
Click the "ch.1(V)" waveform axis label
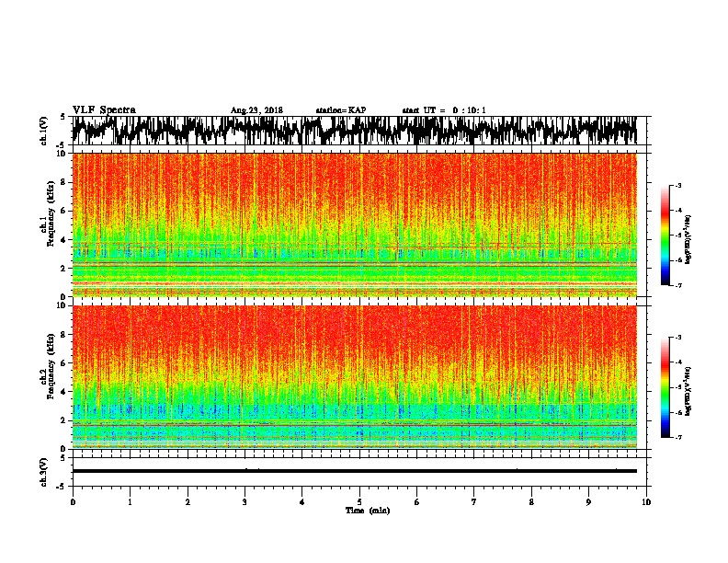[x=44, y=131]
